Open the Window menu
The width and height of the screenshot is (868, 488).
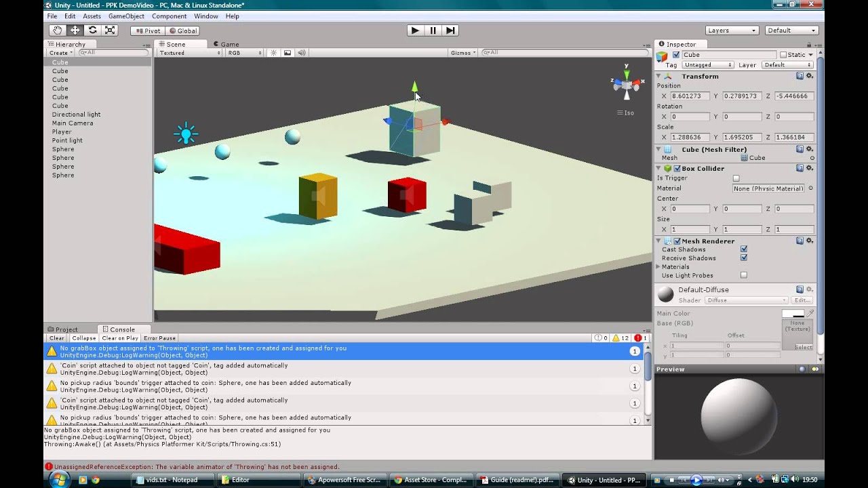(206, 16)
